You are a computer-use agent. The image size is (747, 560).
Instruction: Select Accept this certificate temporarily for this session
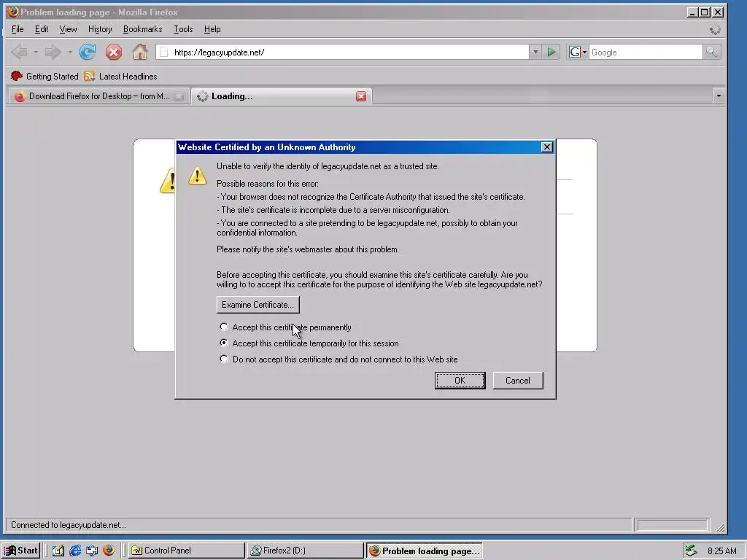[224, 343]
